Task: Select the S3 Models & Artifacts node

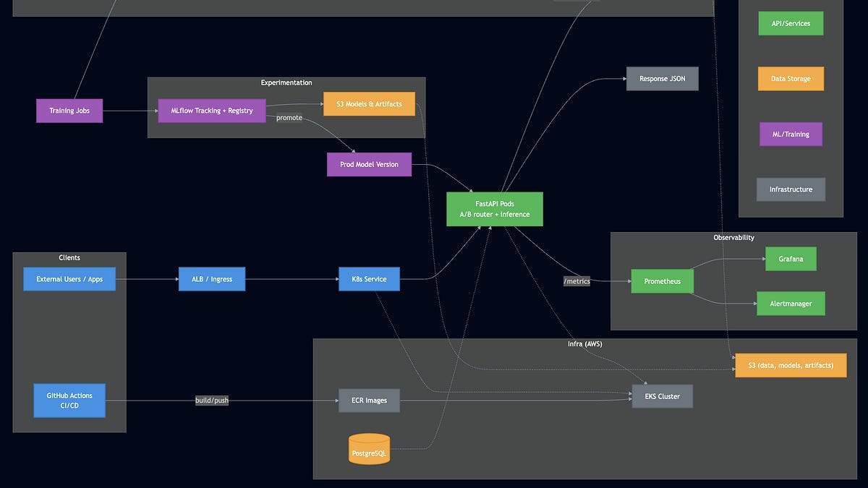Action: point(369,104)
